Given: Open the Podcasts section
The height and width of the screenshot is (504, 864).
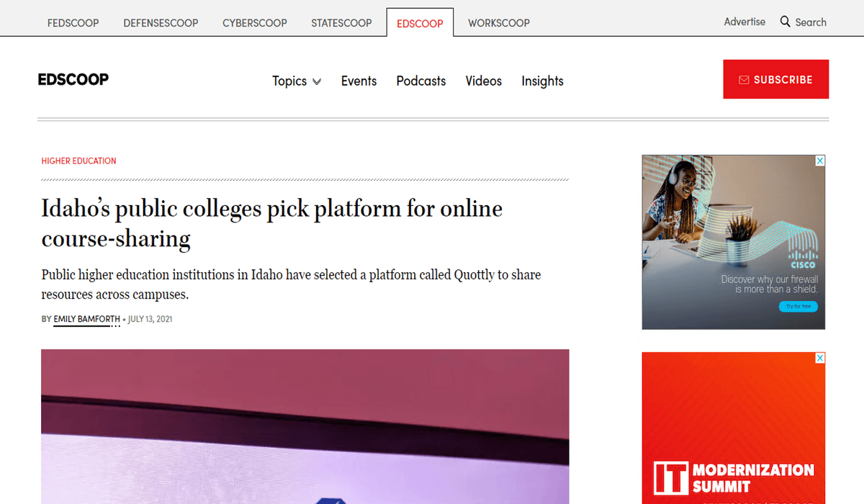Looking at the screenshot, I should pyautogui.click(x=420, y=81).
